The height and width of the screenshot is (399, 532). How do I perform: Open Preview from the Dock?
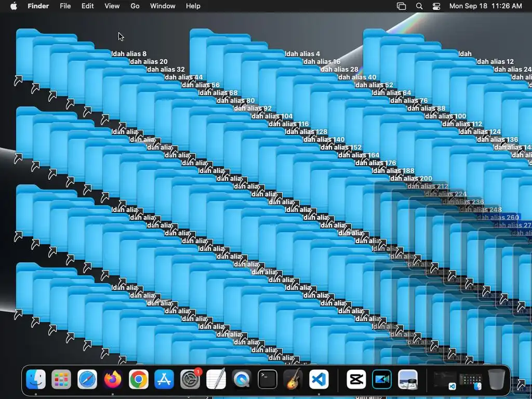[x=408, y=379]
